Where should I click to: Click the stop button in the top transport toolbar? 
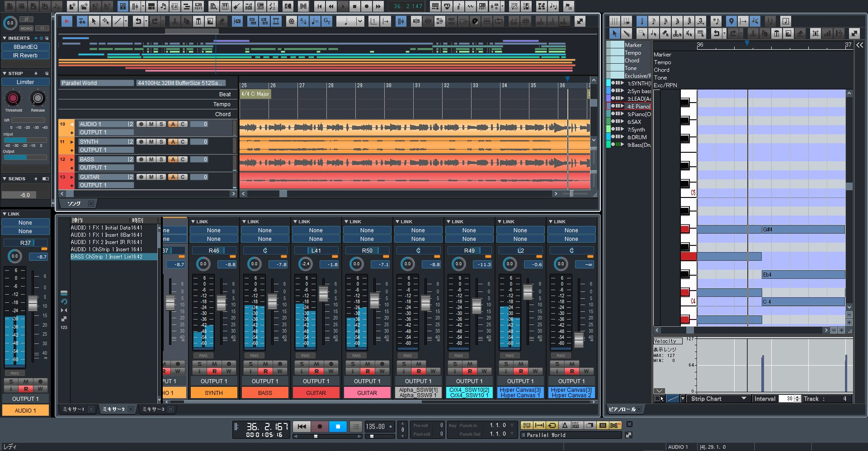point(355,6)
